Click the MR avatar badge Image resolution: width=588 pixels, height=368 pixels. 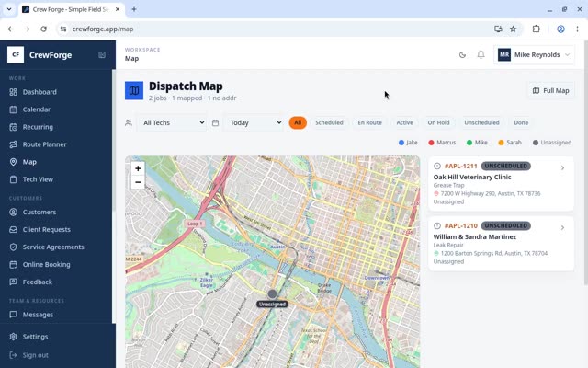click(504, 55)
